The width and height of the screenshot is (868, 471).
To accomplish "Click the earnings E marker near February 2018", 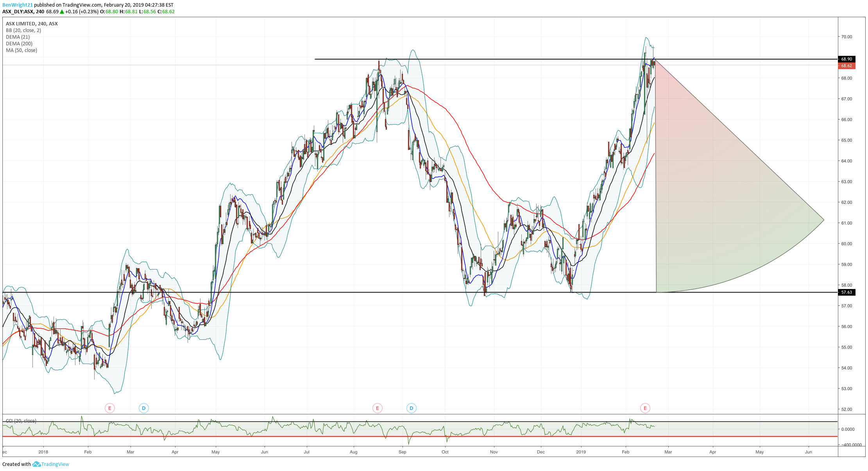I will (x=109, y=408).
